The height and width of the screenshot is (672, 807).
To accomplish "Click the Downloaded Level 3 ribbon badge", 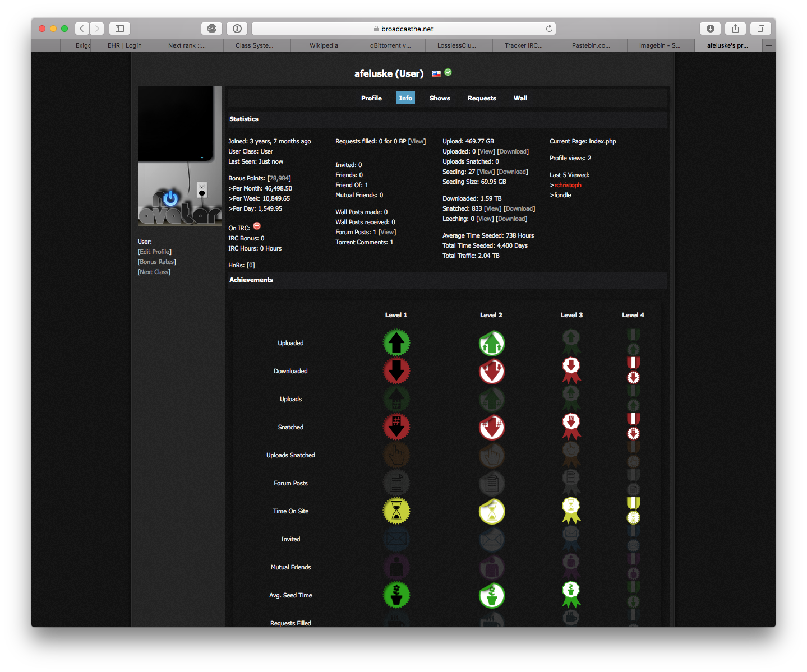I will click(x=571, y=370).
